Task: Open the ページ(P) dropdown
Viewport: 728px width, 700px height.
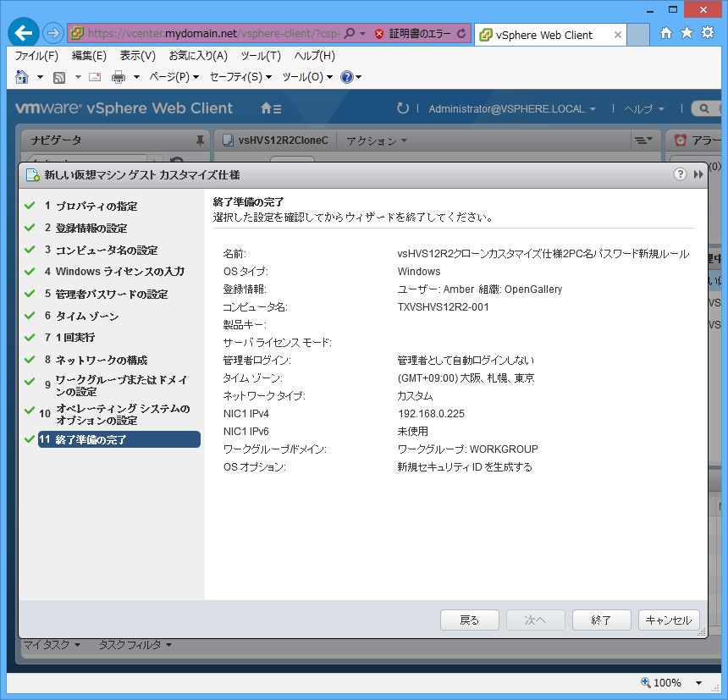Action: (174, 76)
